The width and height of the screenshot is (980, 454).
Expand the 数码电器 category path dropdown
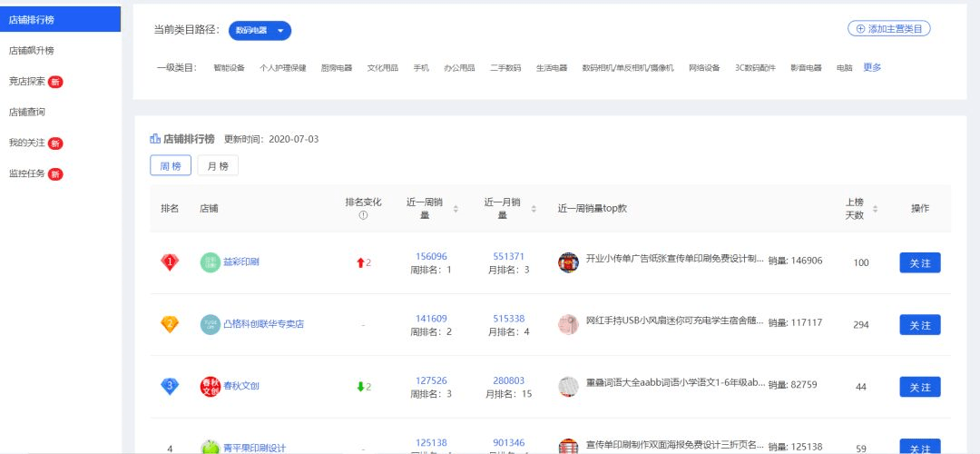(260, 31)
